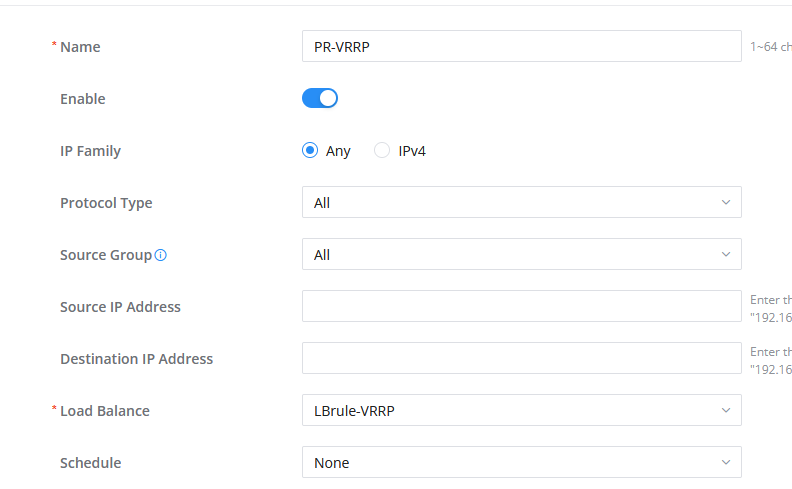Click the Destination IP Address input field
This screenshot has height=489, width=792.
pos(522,359)
